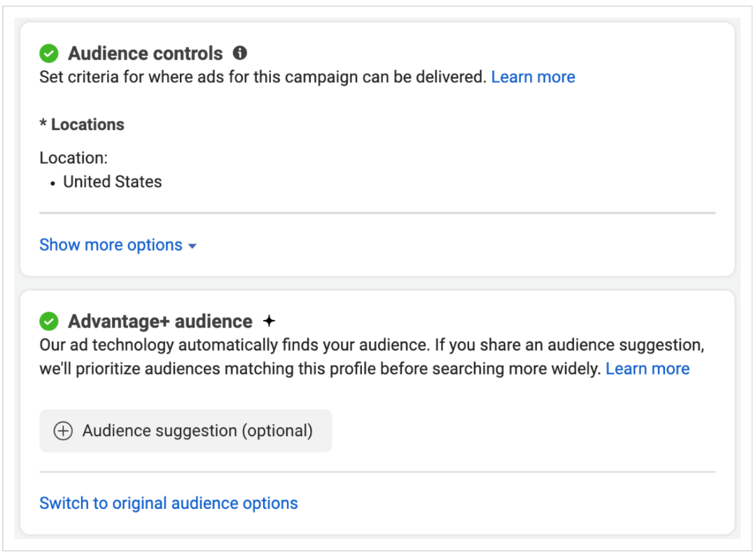Open Learn more link in Audience controls
The width and height of the screenshot is (756, 553).
pos(533,77)
